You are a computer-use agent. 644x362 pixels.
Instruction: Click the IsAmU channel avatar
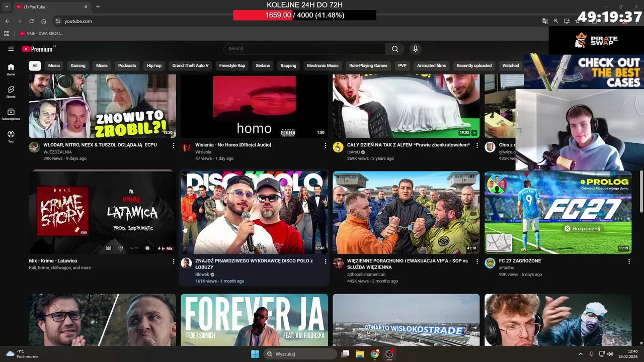pos(338,147)
